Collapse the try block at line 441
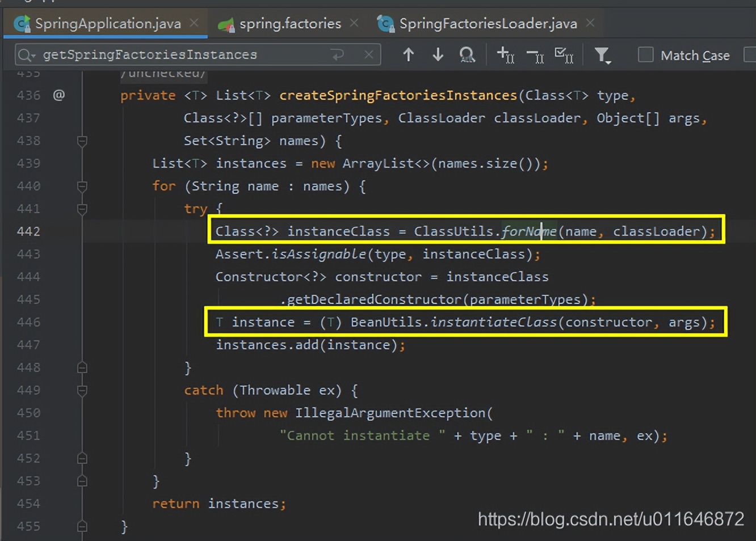The width and height of the screenshot is (756, 541). 82,209
